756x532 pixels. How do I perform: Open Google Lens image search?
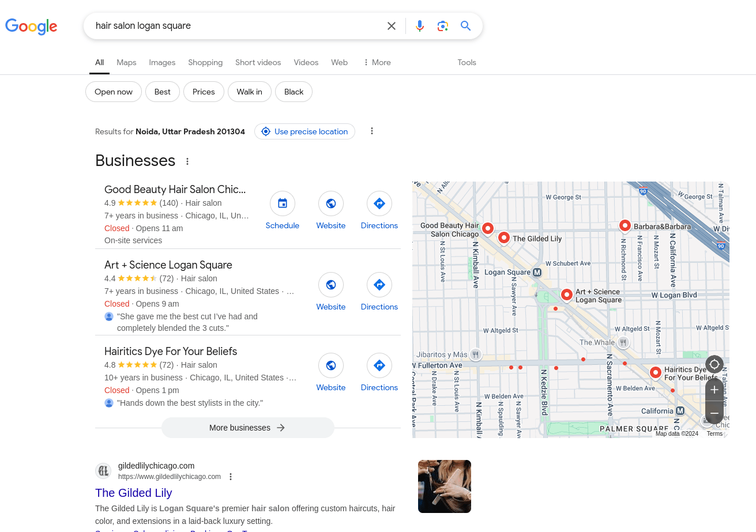[x=442, y=25]
